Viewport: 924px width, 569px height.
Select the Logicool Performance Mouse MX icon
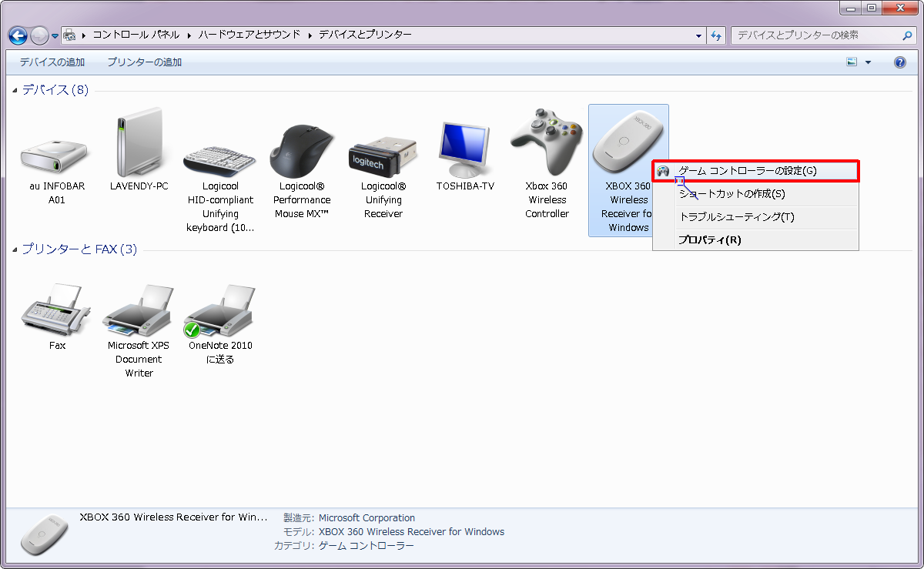pyautogui.click(x=302, y=151)
